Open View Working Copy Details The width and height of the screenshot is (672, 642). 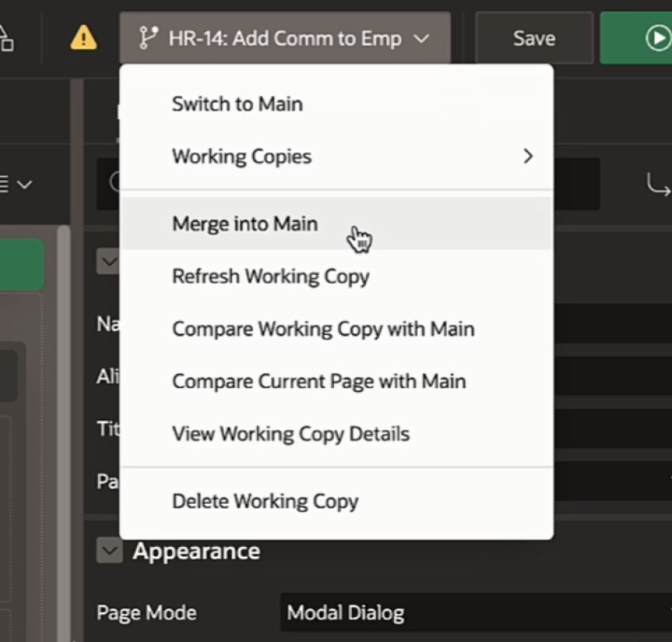click(291, 434)
